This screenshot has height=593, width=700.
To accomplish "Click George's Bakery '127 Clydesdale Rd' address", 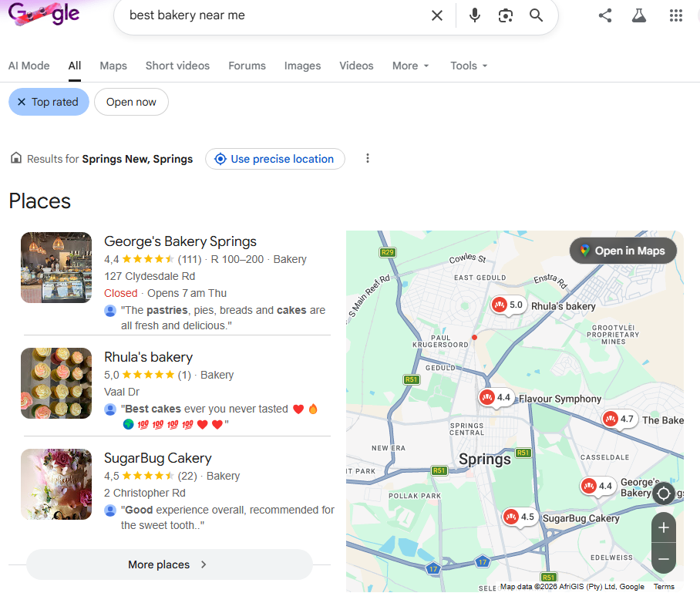I will click(150, 276).
